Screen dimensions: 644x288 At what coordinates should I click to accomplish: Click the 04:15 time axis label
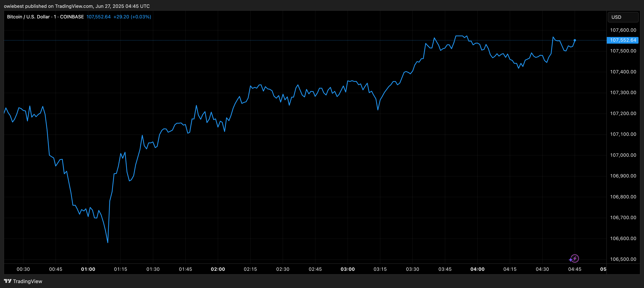[x=510, y=269]
